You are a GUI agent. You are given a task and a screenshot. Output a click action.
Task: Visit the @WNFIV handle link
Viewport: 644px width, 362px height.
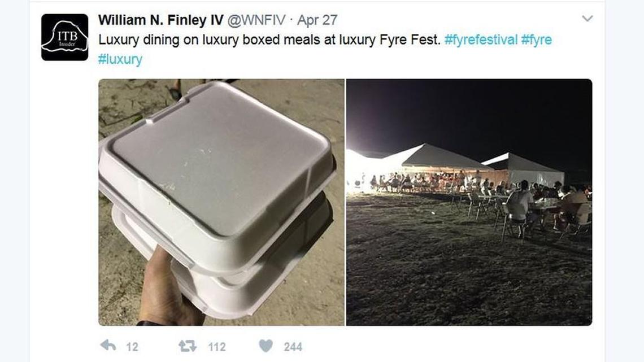point(256,20)
